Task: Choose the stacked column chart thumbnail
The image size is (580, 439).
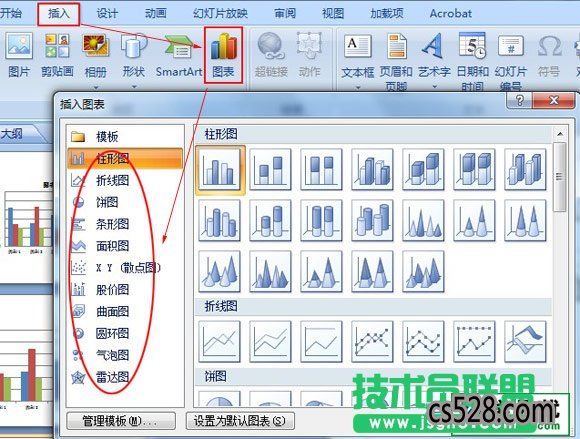Action: (x=270, y=170)
